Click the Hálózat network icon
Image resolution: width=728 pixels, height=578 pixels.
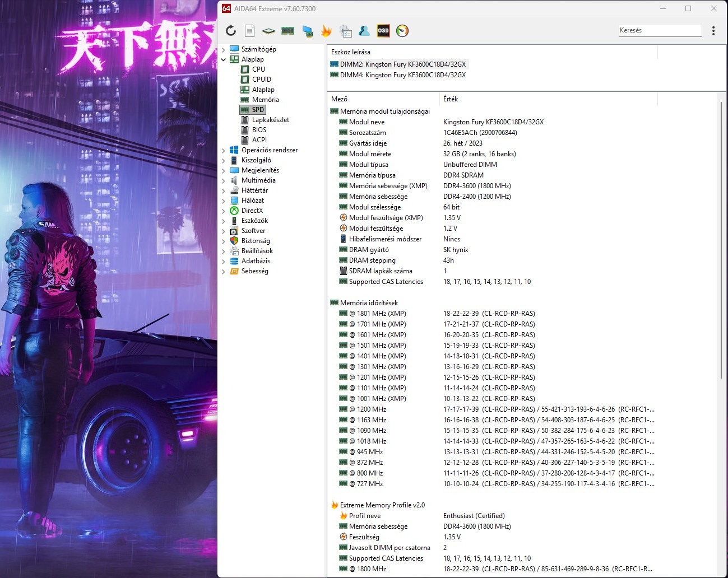pyautogui.click(x=234, y=201)
